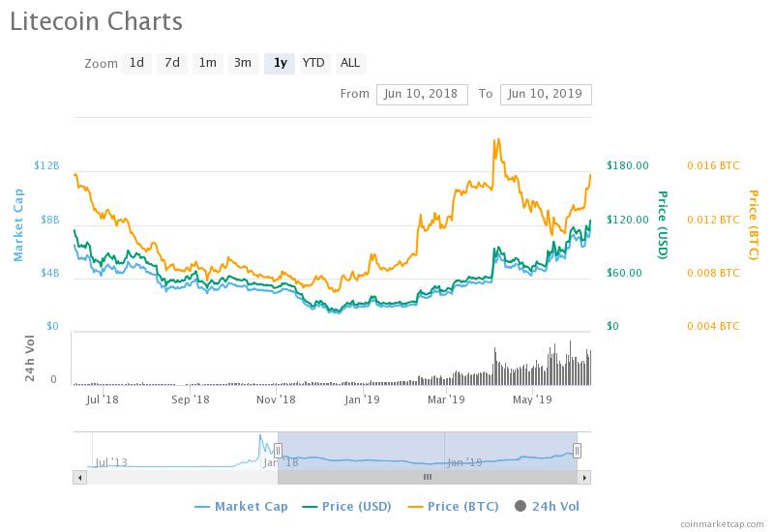Show ALL time range
774x532 pixels.
[350, 63]
